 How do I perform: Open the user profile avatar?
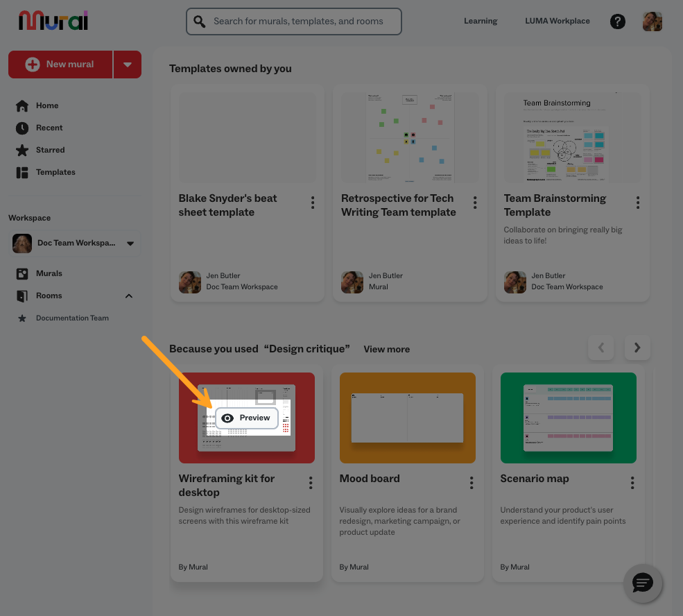click(652, 22)
